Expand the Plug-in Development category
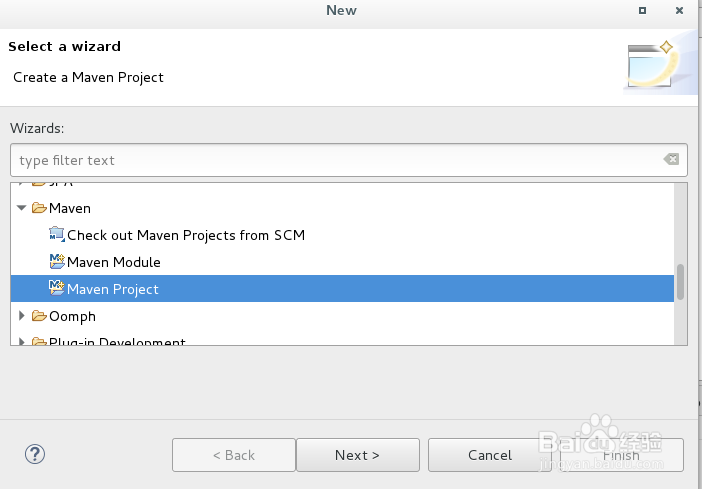 tap(22, 343)
